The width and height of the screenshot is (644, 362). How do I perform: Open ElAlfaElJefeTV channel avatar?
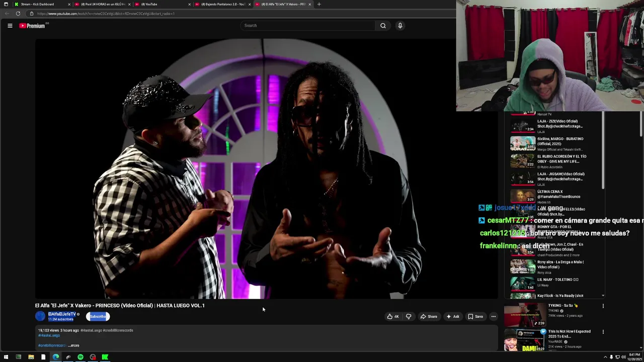click(40, 316)
